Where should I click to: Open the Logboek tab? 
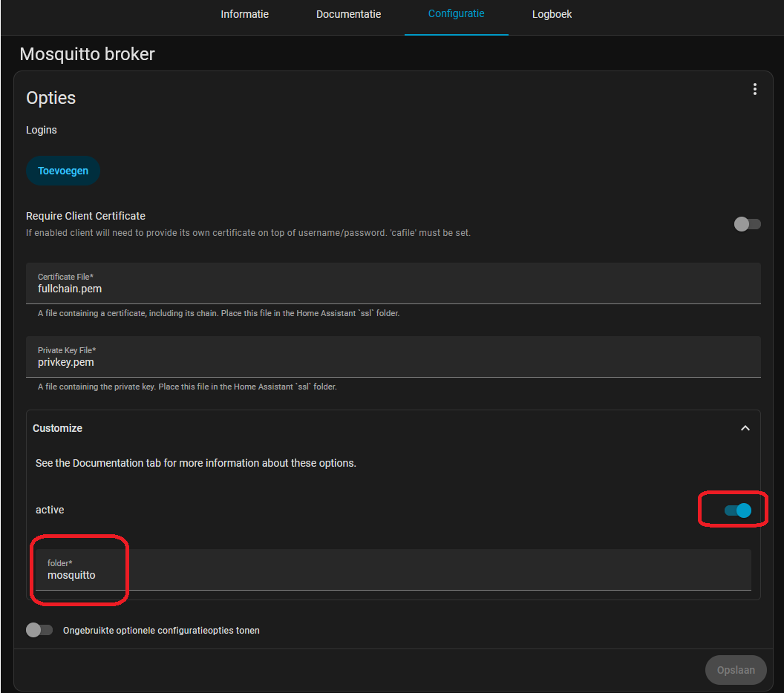point(552,15)
